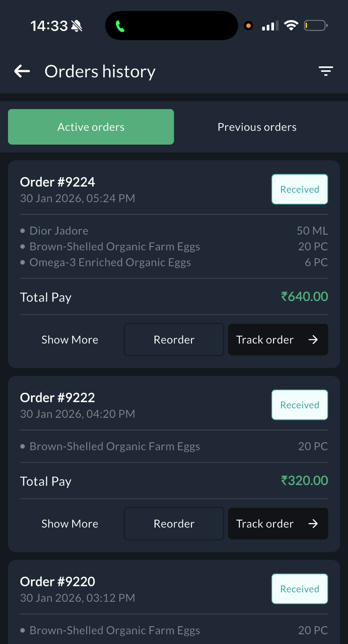Image resolution: width=348 pixels, height=644 pixels.
Task: Tap the silent mode bell icon
Action: 77,26
